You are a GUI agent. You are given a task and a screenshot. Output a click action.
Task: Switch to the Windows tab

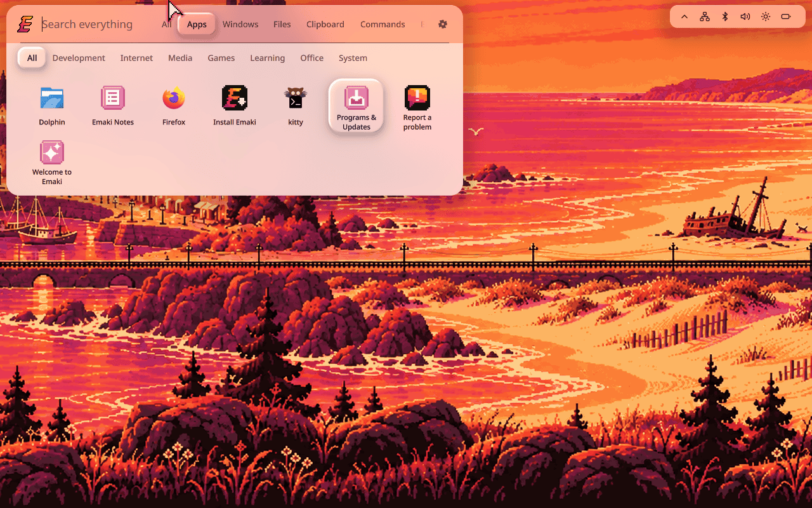(240, 24)
